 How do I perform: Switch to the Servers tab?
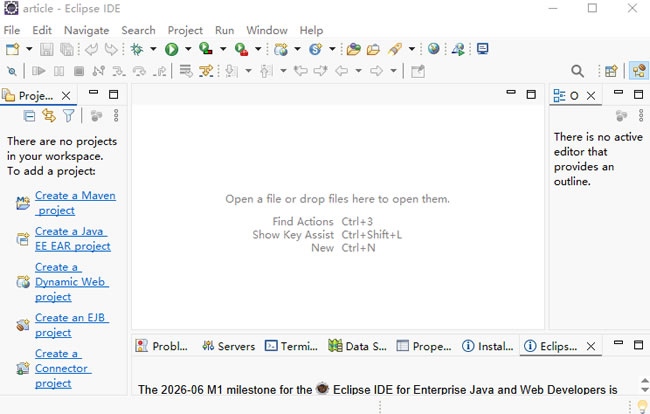pyautogui.click(x=228, y=346)
